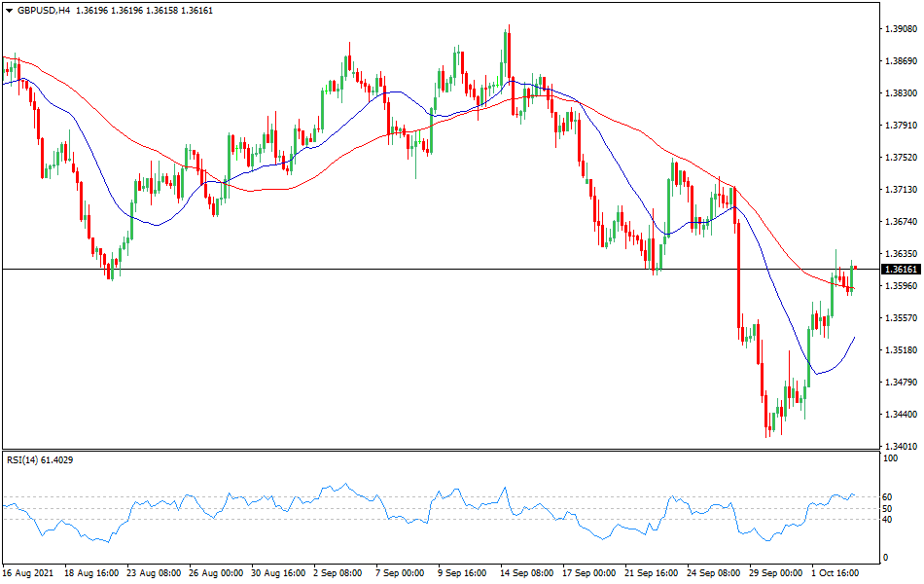This screenshot has width=924, height=584.
Task: Click the GBPUSD,H4 chart title
Action: [44, 10]
